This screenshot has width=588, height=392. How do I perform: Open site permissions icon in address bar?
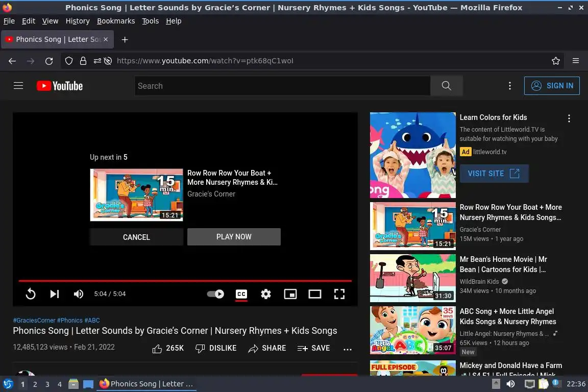[x=97, y=61]
